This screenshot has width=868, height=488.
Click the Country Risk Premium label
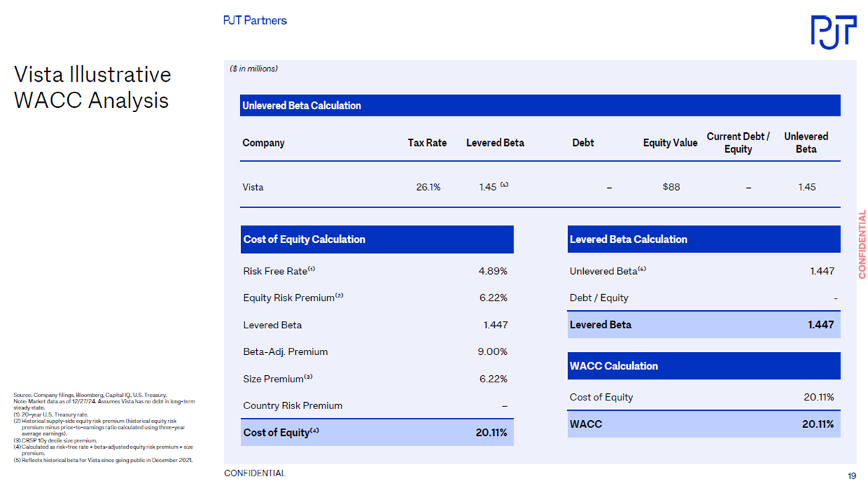coord(292,406)
